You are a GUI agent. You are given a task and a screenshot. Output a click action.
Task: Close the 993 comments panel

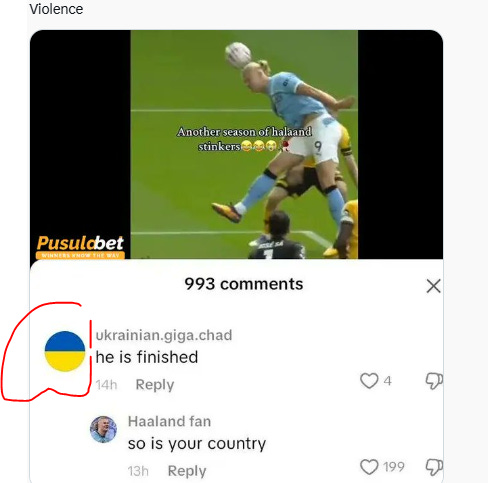[x=433, y=286]
